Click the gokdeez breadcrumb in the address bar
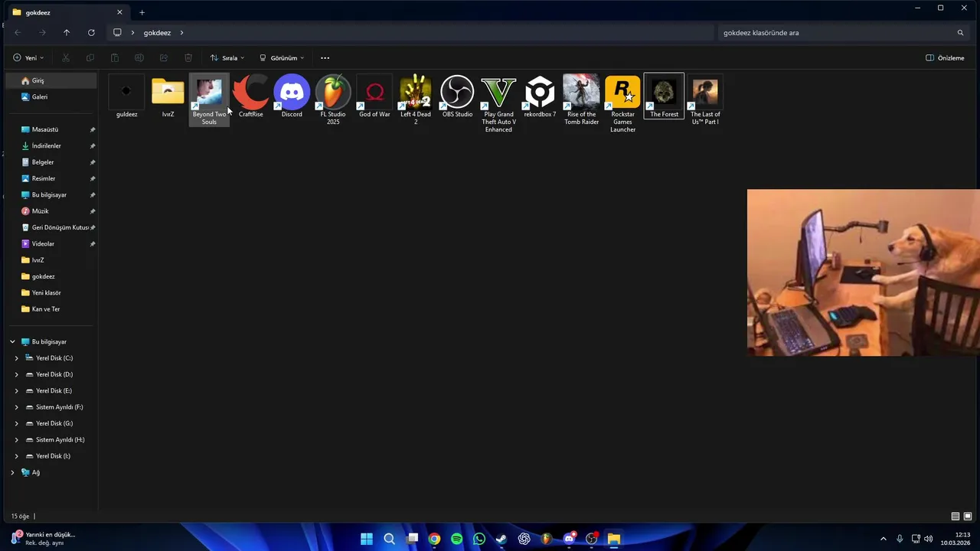This screenshot has width=980, height=551. (157, 33)
